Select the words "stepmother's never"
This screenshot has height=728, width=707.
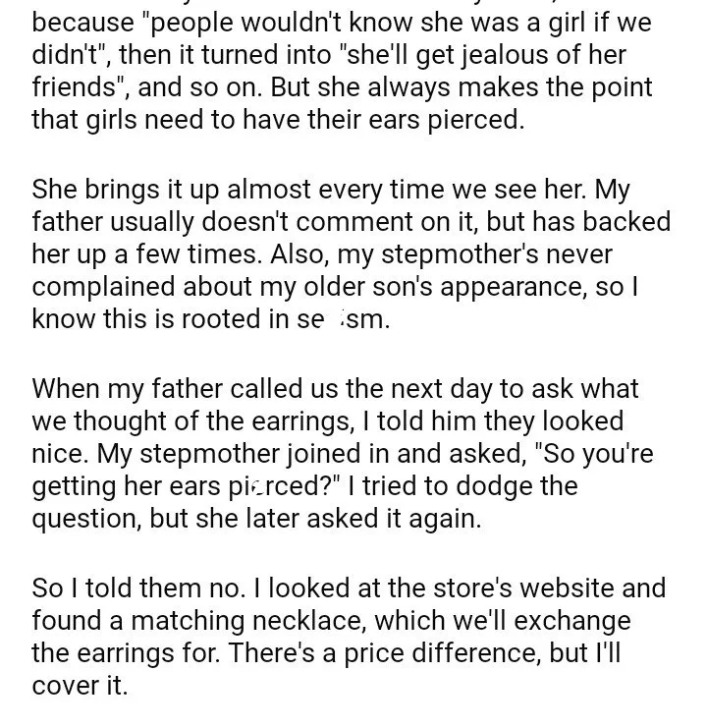tap(497, 254)
